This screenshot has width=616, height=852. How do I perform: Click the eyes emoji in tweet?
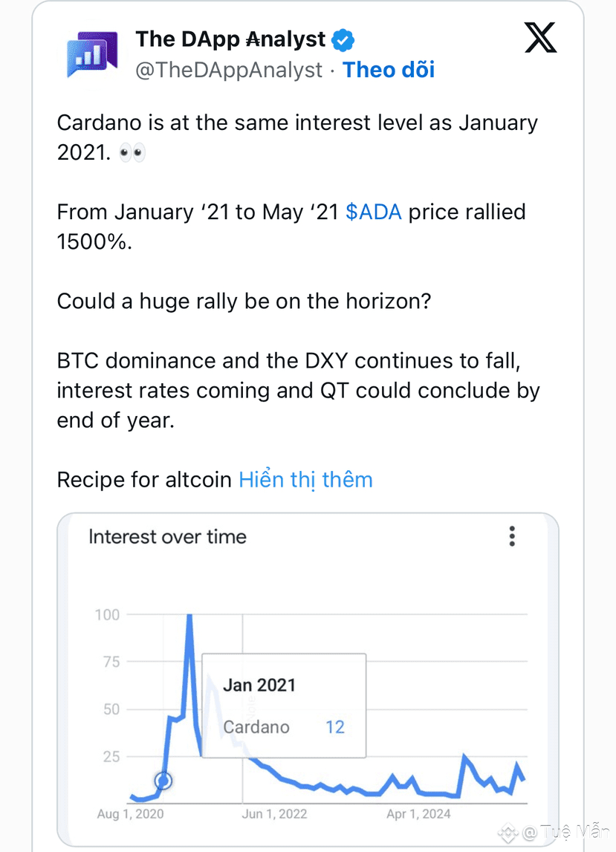tap(132, 153)
